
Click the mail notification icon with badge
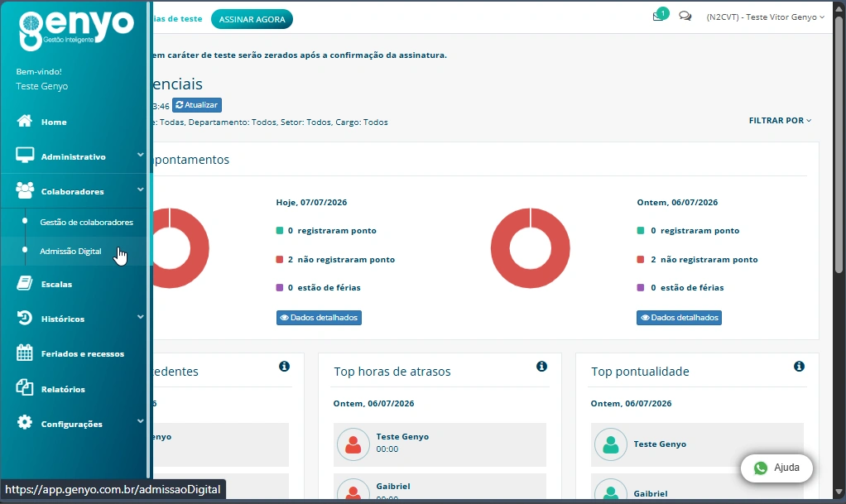659,15
